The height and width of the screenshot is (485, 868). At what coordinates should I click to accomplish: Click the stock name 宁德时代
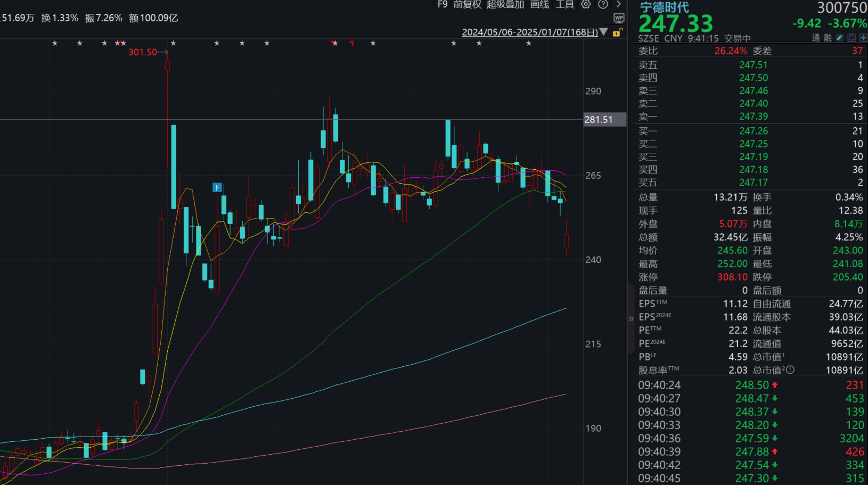pyautogui.click(x=664, y=7)
